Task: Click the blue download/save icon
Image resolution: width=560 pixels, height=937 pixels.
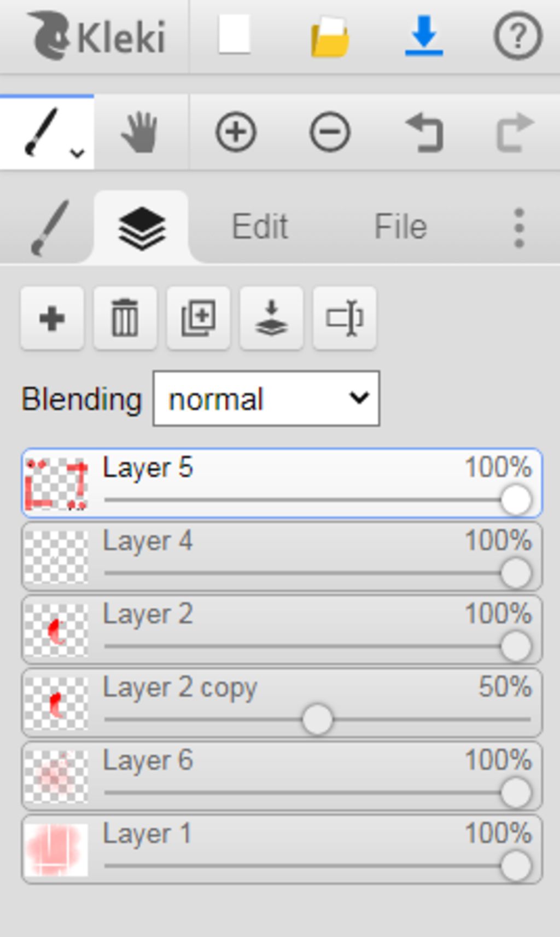Action: 424,36
